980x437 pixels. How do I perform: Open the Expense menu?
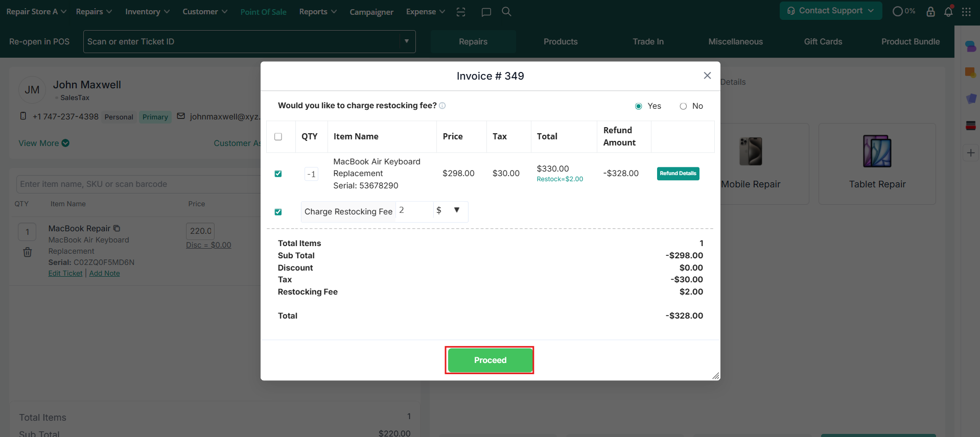(426, 11)
